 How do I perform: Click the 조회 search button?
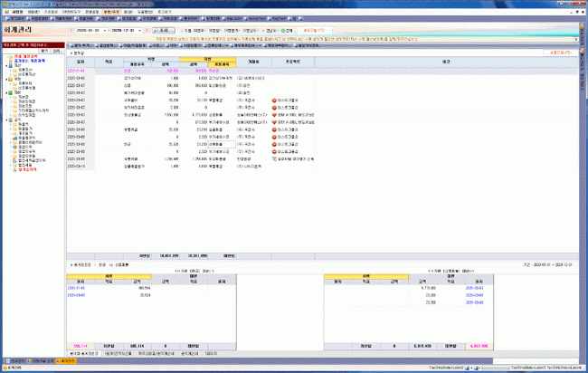164,31
